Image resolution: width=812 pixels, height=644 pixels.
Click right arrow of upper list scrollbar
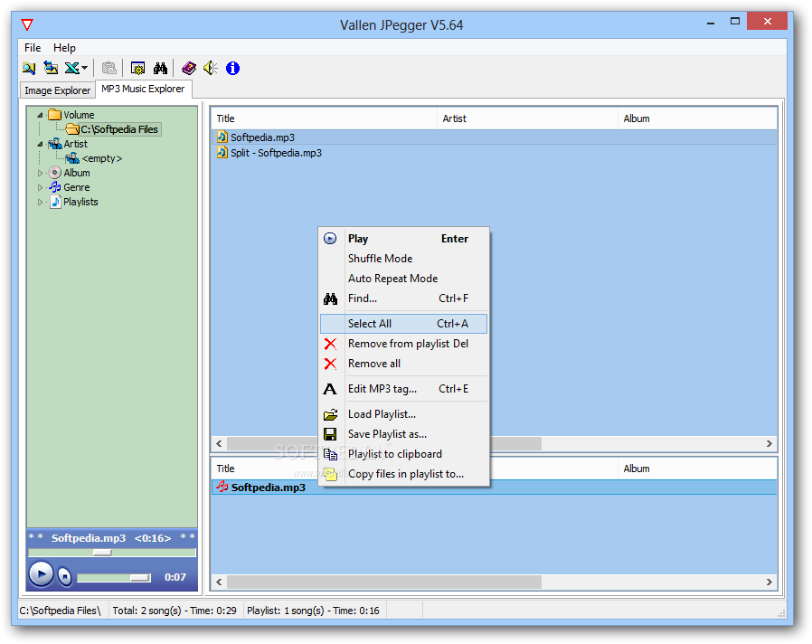coord(769,443)
